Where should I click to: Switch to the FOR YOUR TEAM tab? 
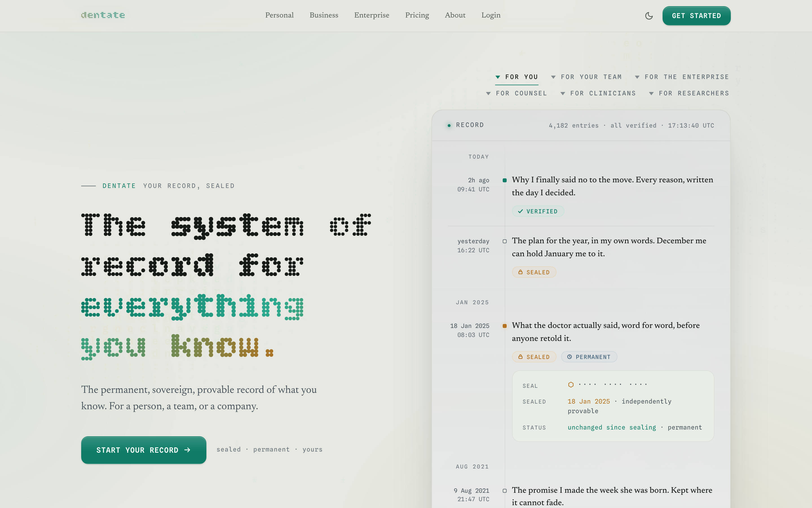[x=586, y=77]
